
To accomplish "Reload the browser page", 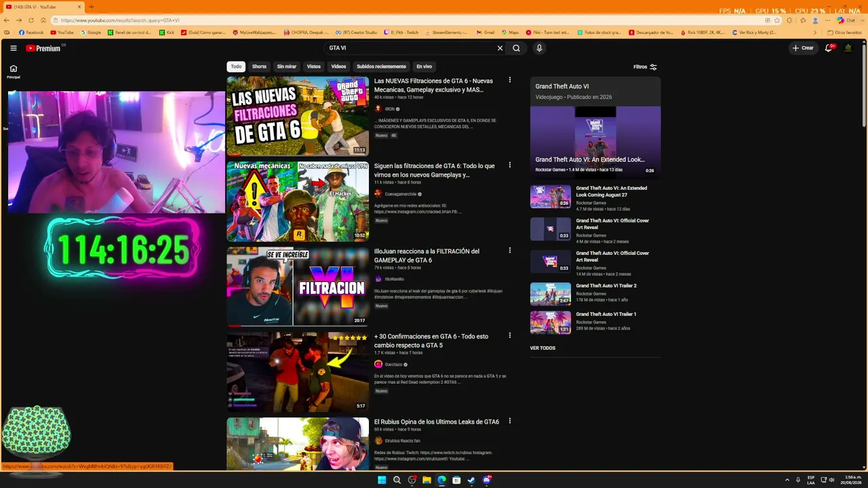I will [x=31, y=20].
